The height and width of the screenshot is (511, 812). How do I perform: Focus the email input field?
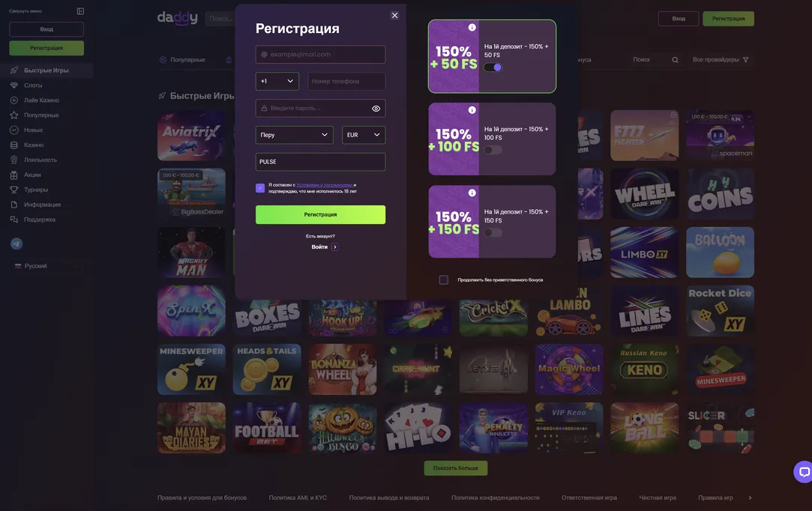pos(321,55)
